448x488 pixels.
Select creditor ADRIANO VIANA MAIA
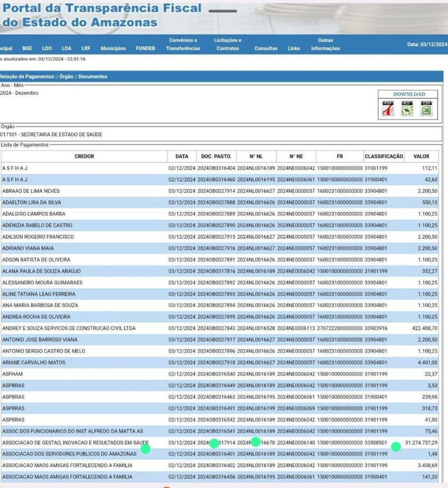pos(28,248)
